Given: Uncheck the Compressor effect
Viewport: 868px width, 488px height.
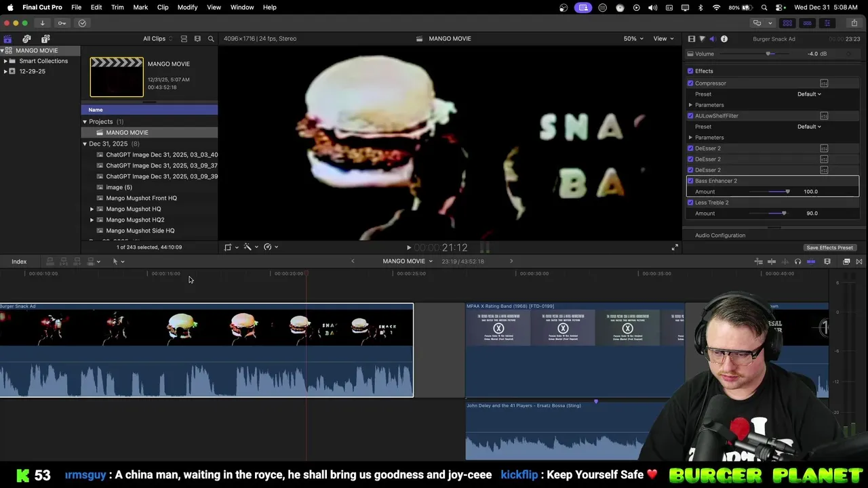Looking at the screenshot, I should [690, 83].
